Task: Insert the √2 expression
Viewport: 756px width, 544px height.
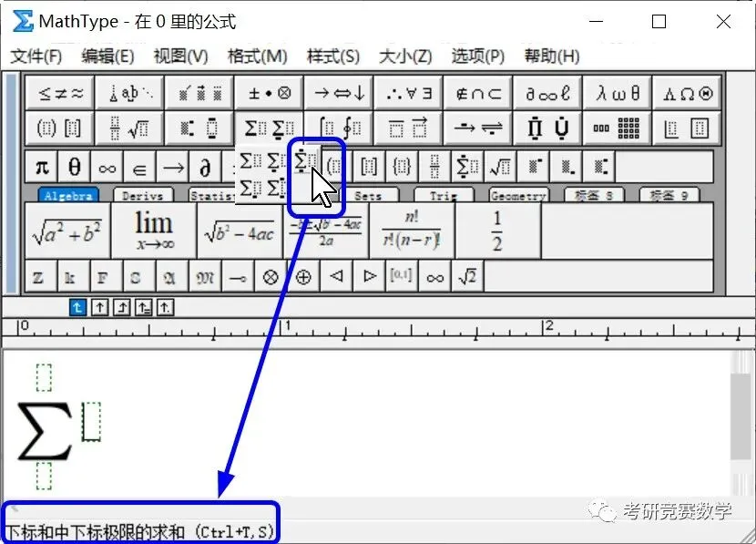Action: coord(467,276)
